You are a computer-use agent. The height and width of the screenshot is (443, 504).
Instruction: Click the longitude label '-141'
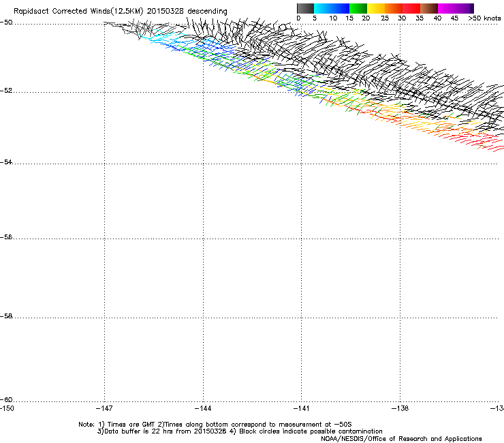pos(301,408)
